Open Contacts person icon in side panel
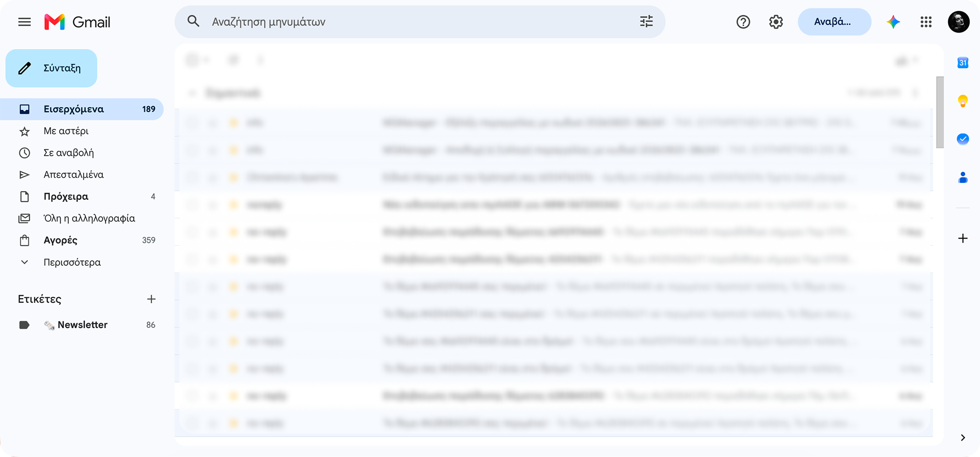 click(x=963, y=178)
